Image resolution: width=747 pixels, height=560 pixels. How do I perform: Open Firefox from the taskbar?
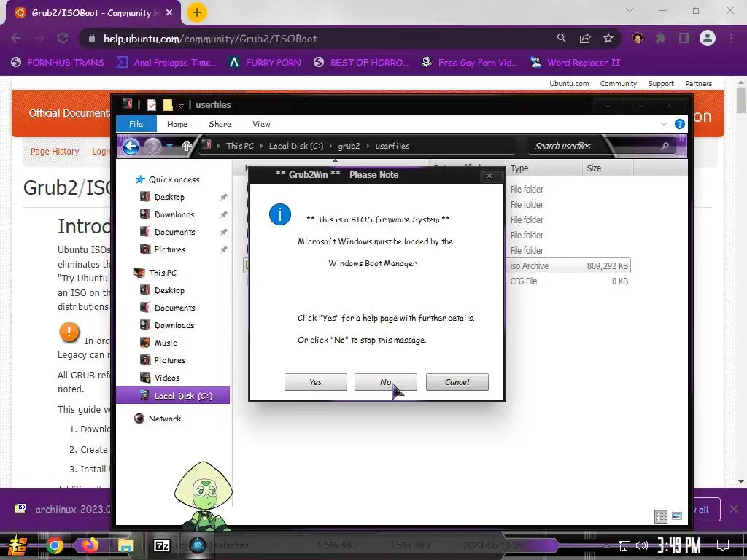[90, 545]
